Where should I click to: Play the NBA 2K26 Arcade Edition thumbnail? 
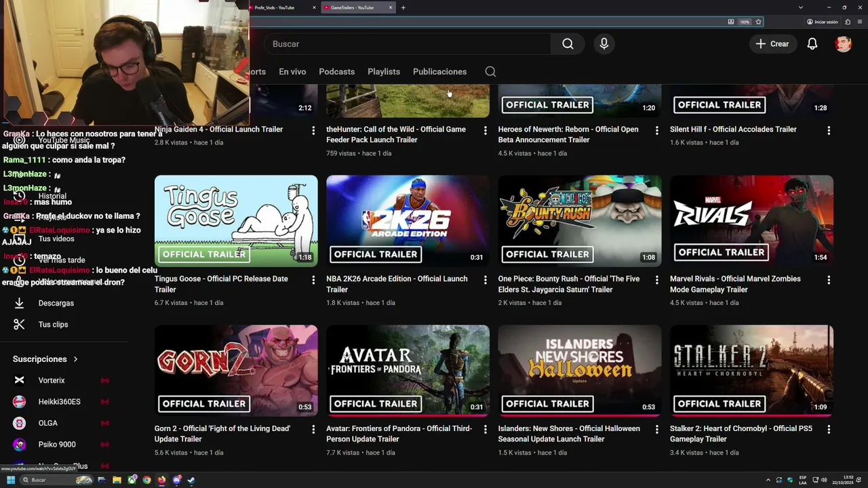[408, 221]
